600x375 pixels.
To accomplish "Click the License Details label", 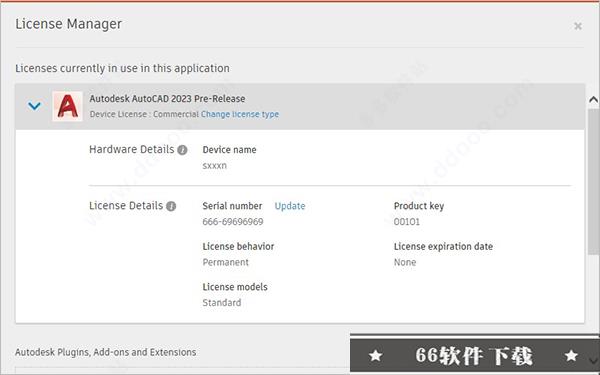I will point(126,205).
